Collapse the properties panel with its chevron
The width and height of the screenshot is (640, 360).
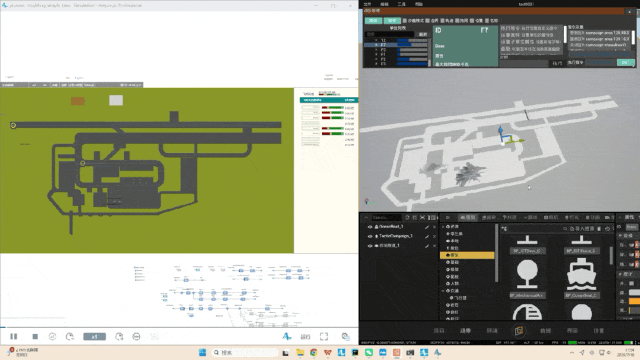[x=620, y=218]
